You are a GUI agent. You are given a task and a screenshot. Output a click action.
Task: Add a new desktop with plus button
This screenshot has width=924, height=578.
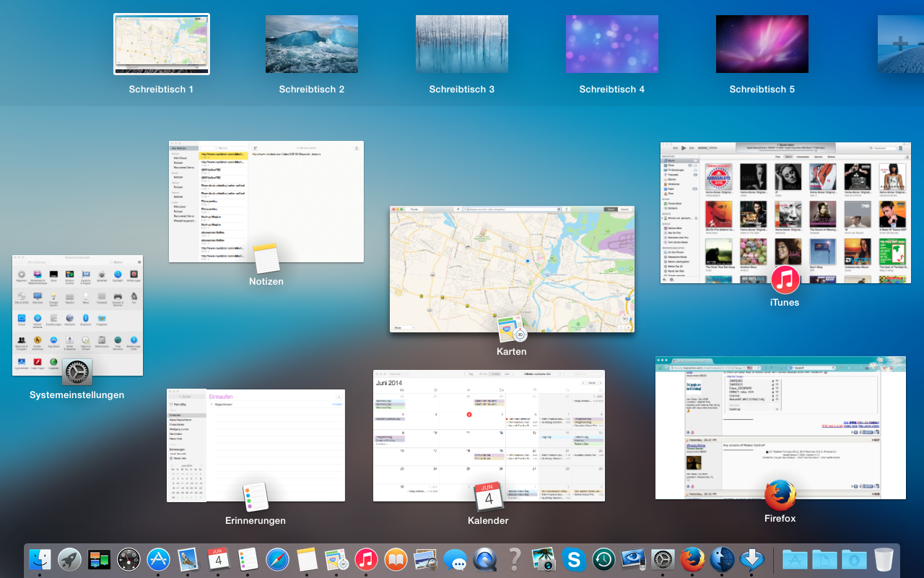900,44
